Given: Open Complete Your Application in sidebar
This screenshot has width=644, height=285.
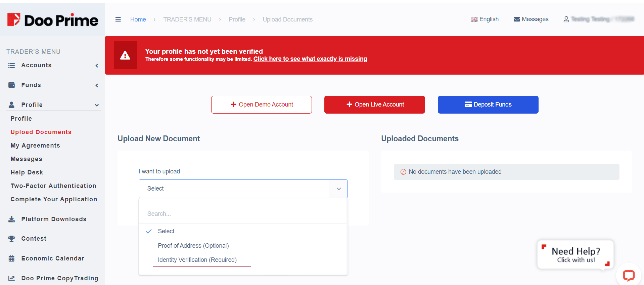Looking at the screenshot, I should [x=54, y=199].
